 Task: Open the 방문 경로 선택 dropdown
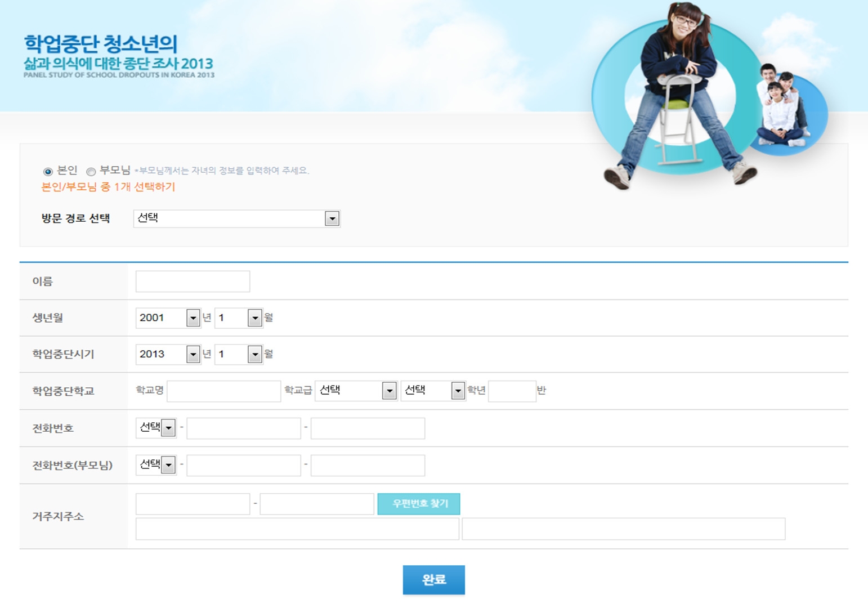click(236, 218)
